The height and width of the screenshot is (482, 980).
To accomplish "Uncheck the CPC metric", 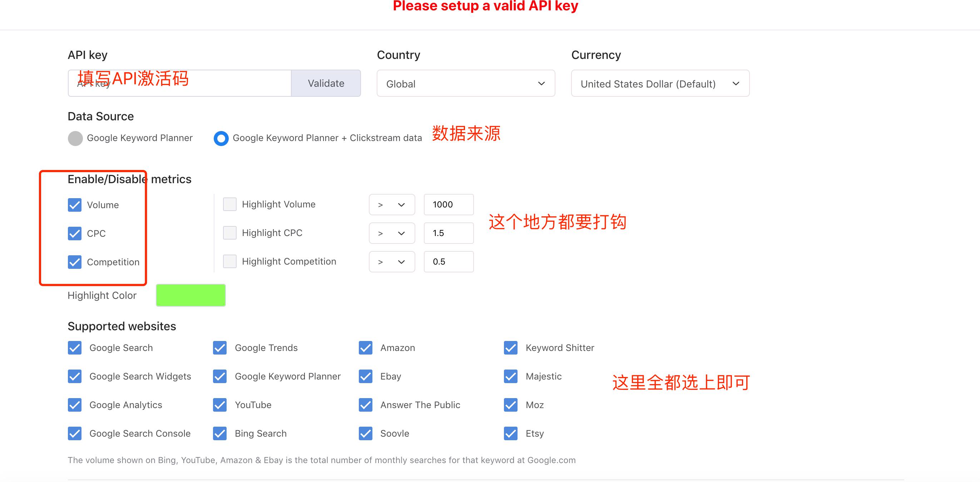I will 75,234.
